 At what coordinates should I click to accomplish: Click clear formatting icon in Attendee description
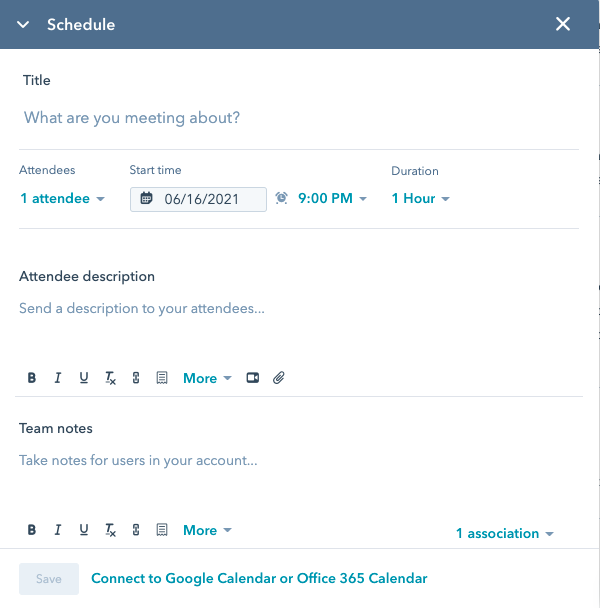tap(110, 378)
